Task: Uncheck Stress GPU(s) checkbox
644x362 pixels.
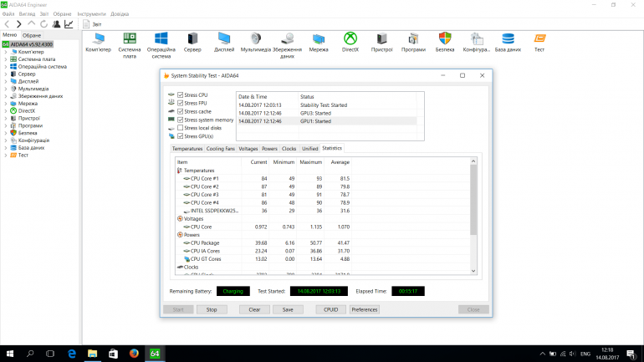Action: (181, 135)
